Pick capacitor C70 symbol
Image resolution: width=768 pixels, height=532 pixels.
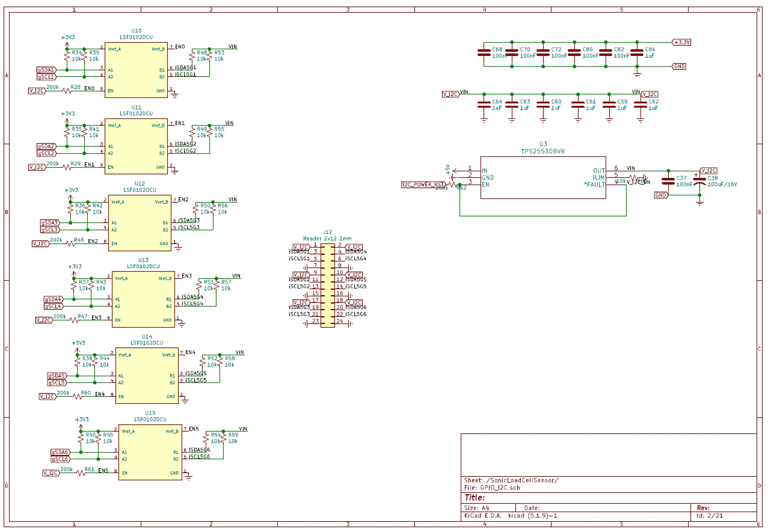pos(512,52)
